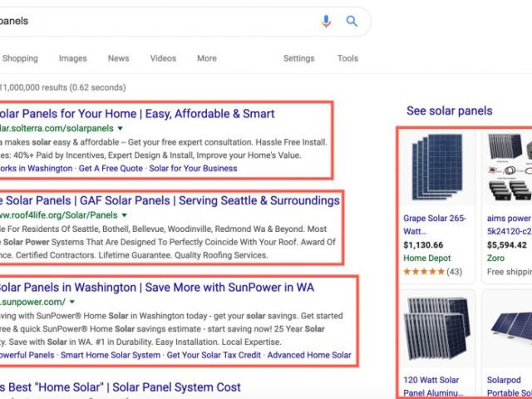Open the Settings menu
The image size is (532, 399).
pyautogui.click(x=298, y=58)
